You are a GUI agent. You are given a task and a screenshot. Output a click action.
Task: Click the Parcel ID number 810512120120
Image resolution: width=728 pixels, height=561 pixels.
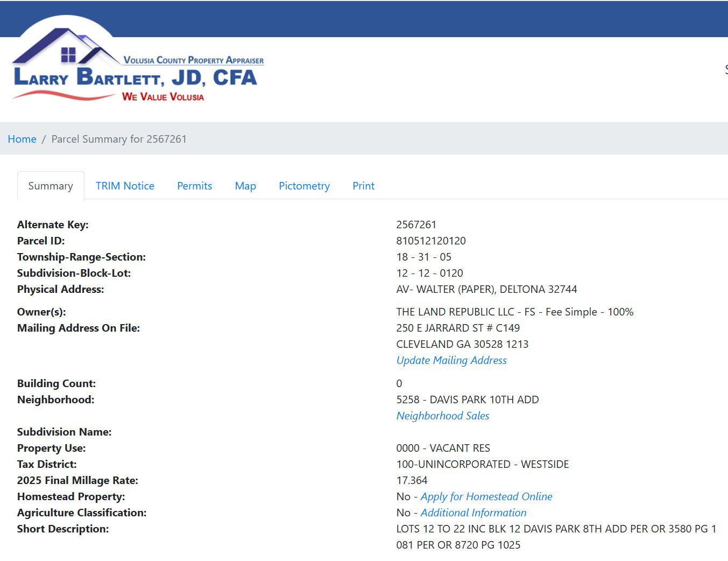(x=431, y=241)
